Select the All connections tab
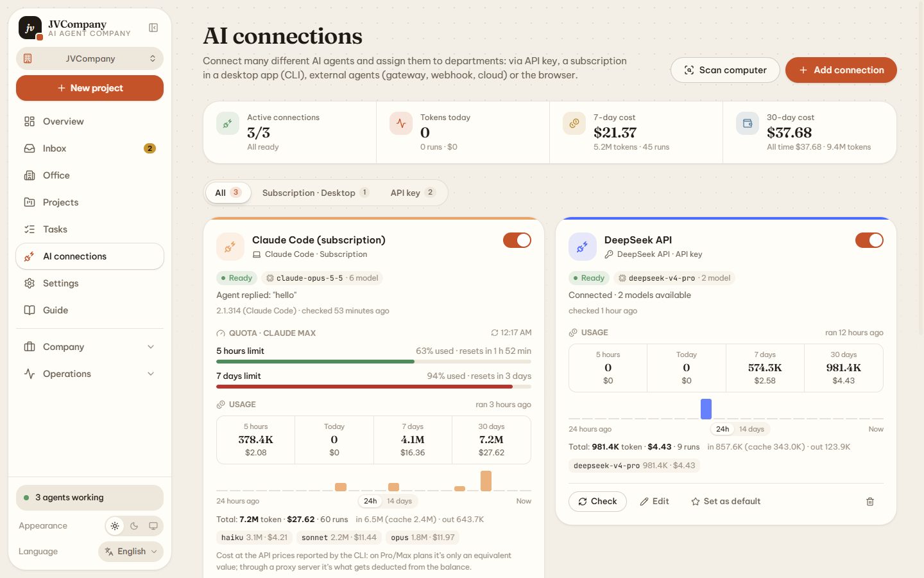This screenshot has height=578, width=924. [x=228, y=193]
